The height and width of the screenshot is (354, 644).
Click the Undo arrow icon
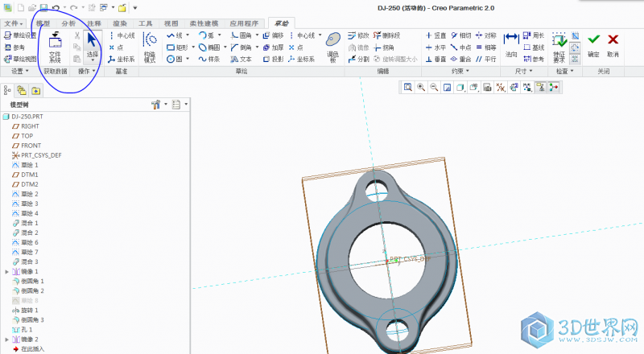tap(56, 7)
